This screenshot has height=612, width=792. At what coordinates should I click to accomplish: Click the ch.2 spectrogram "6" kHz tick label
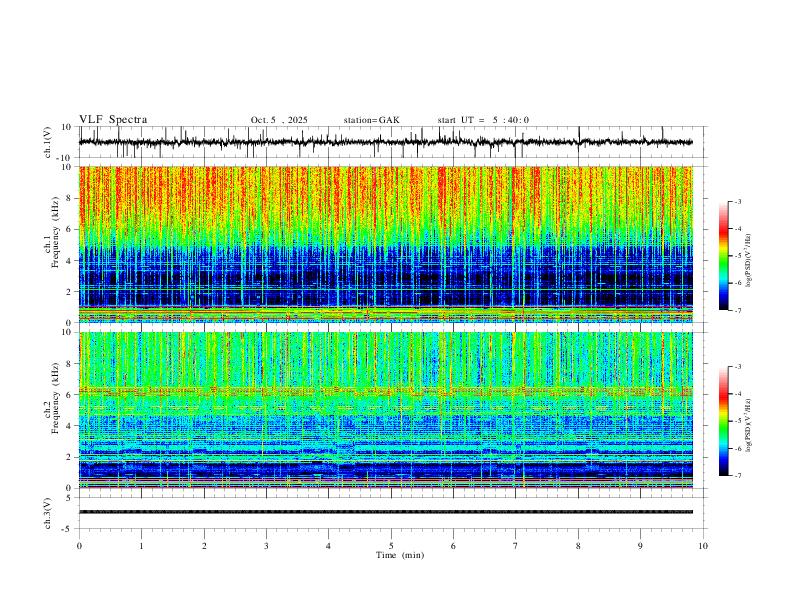pyautogui.click(x=69, y=395)
